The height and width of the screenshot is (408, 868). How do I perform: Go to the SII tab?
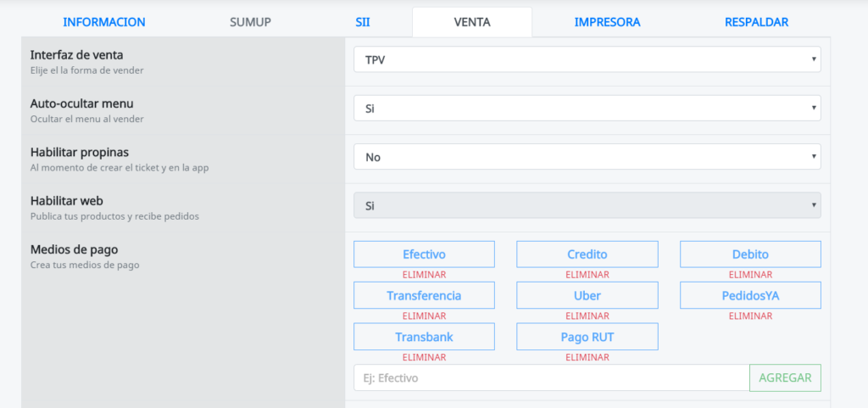tap(363, 22)
